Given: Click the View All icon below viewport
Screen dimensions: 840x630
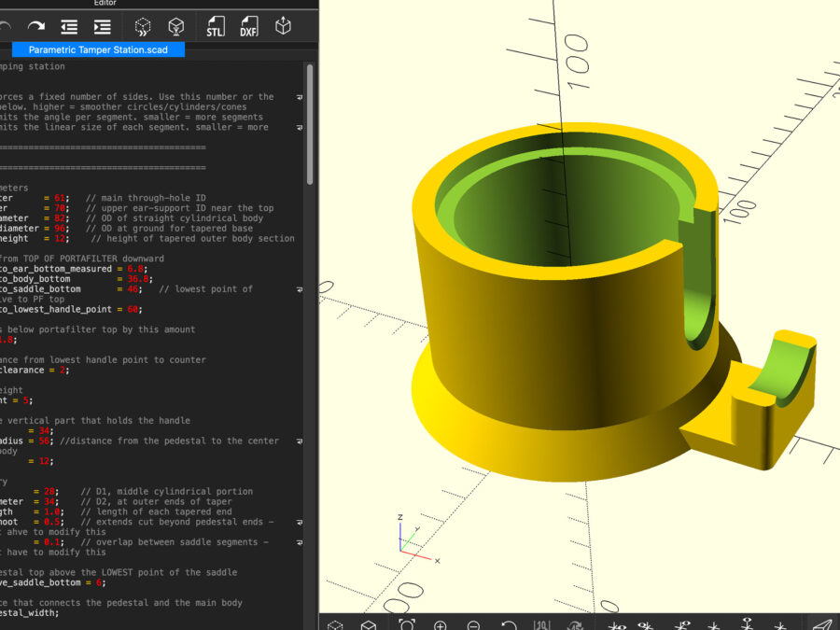Looking at the screenshot, I should [407, 624].
